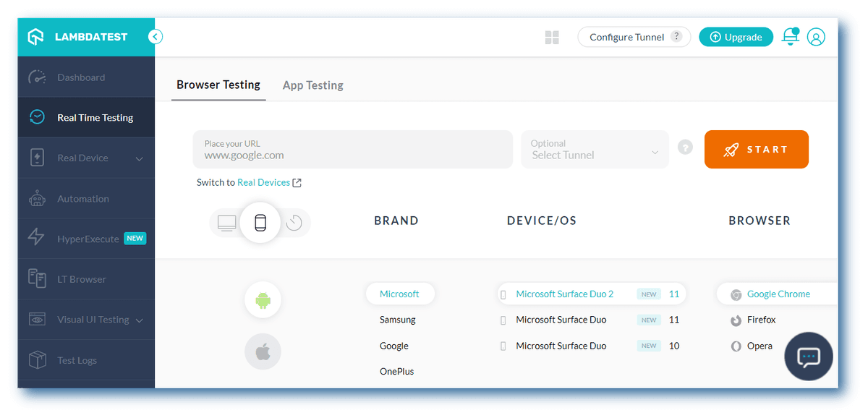Viewport: 868px width, 418px height.
Task: Collapse the sidebar with the arrow button
Action: tap(156, 37)
